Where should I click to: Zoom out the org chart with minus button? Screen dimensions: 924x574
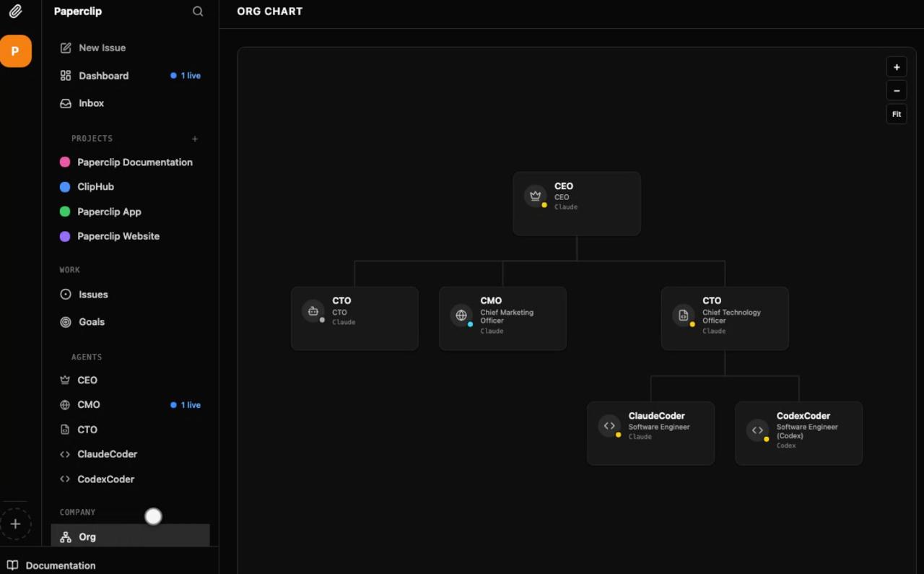click(x=897, y=91)
